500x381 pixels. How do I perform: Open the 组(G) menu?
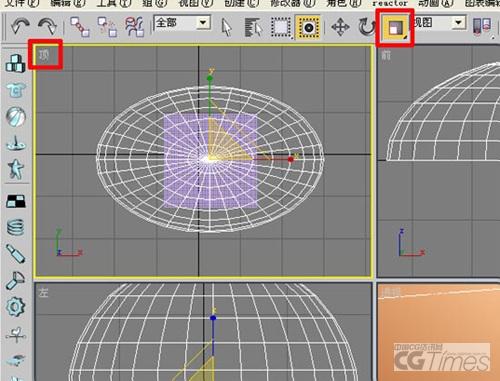(x=156, y=3)
